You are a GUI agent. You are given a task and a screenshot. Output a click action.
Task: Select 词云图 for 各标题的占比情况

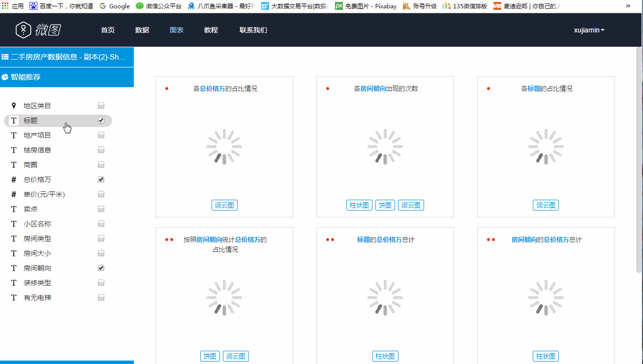click(546, 205)
